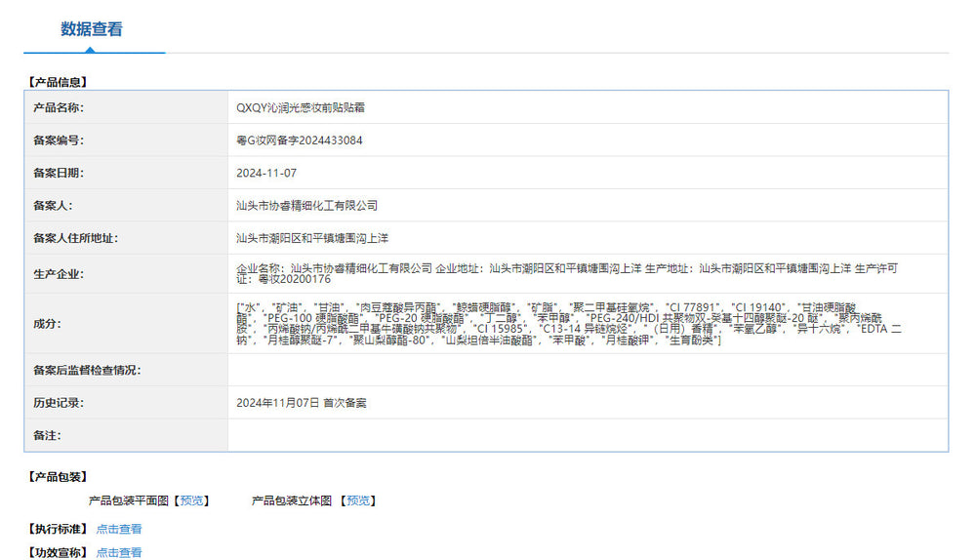
Task: Click the 备案编号 label
Action: click(x=59, y=140)
